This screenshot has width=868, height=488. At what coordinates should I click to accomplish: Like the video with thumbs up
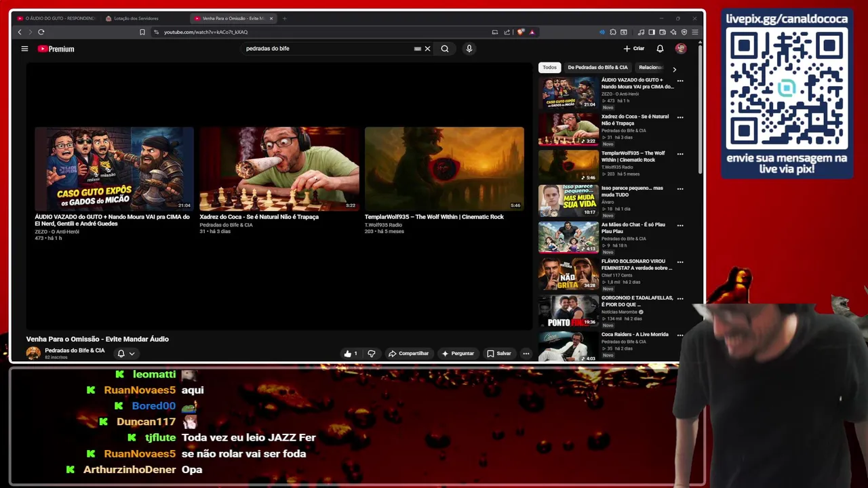tap(351, 353)
